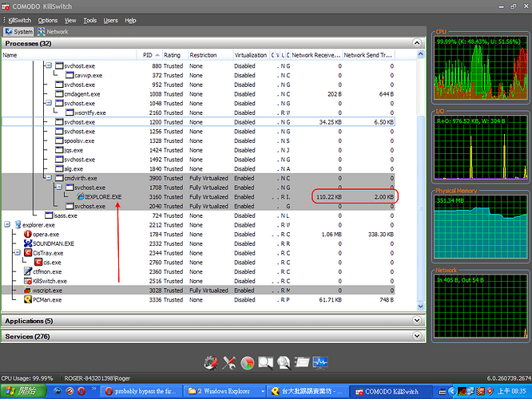Open the Tools menu
Viewport: 532px width, 399px height.
coord(90,20)
